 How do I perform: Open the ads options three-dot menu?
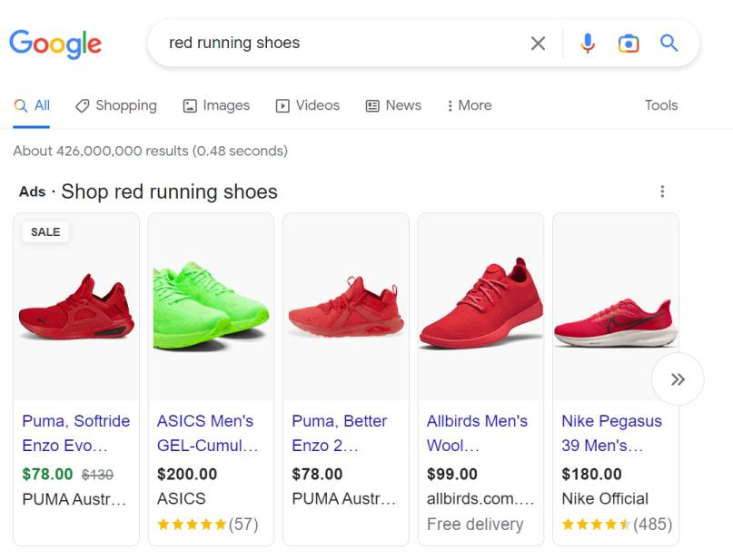(663, 191)
